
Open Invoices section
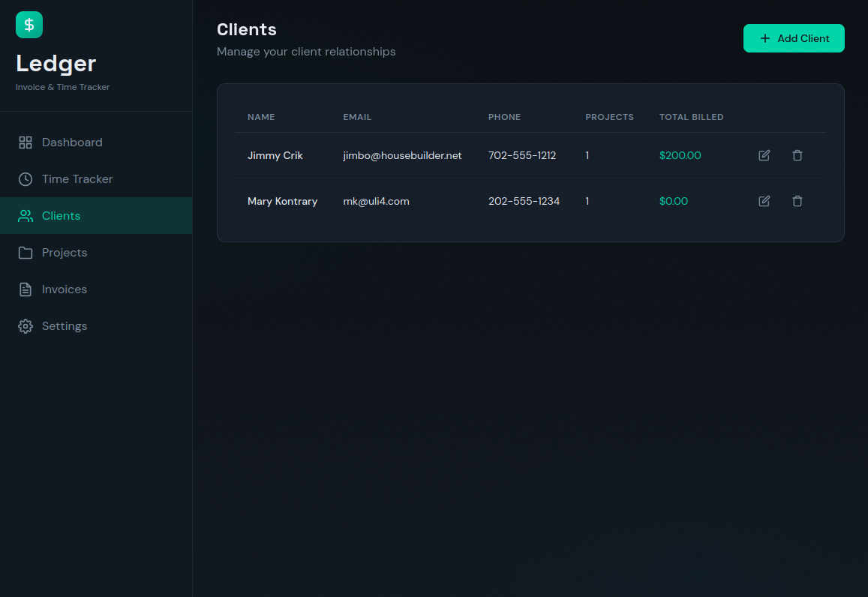pyautogui.click(x=96, y=289)
